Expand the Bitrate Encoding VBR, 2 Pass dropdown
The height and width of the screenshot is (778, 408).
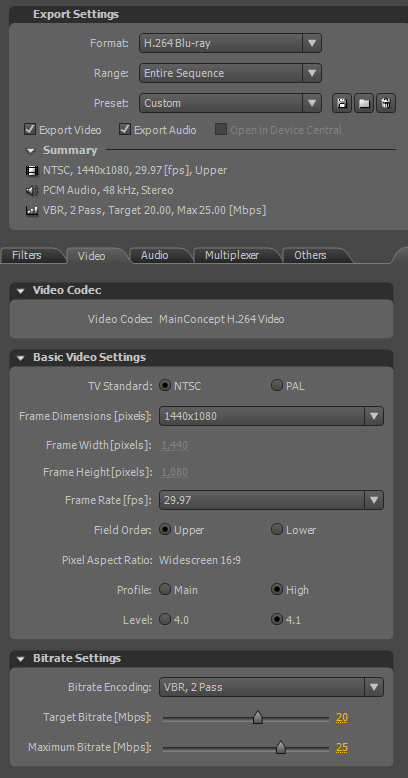pyautogui.click(x=271, y=687)
